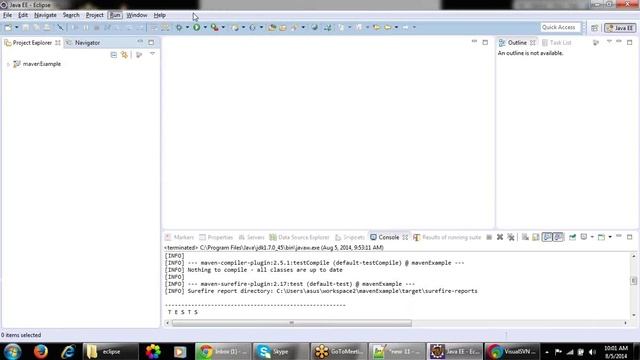The image size is (640, 360).
Task: Click the New wizard toolbar icon
Action: (8, 27)
